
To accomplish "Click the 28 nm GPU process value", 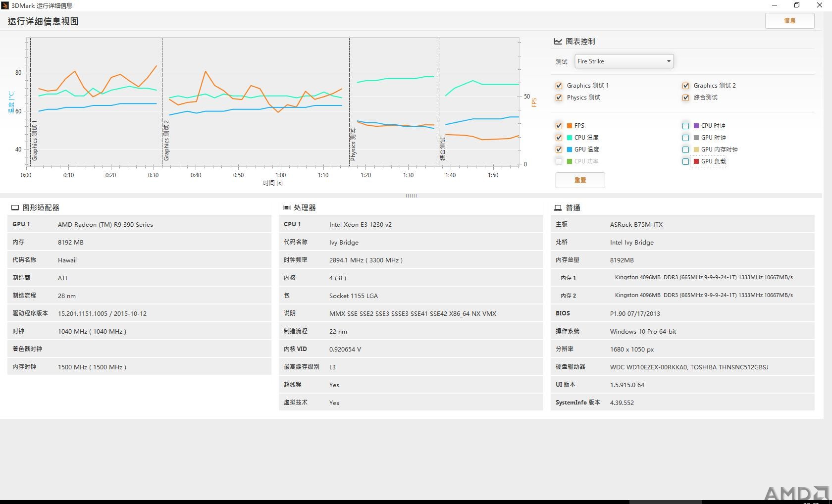I will [67, 296].
